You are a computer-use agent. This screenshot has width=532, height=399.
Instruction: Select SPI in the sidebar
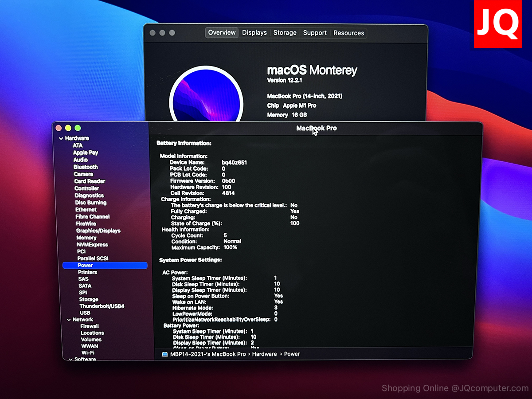coord(83,293)
